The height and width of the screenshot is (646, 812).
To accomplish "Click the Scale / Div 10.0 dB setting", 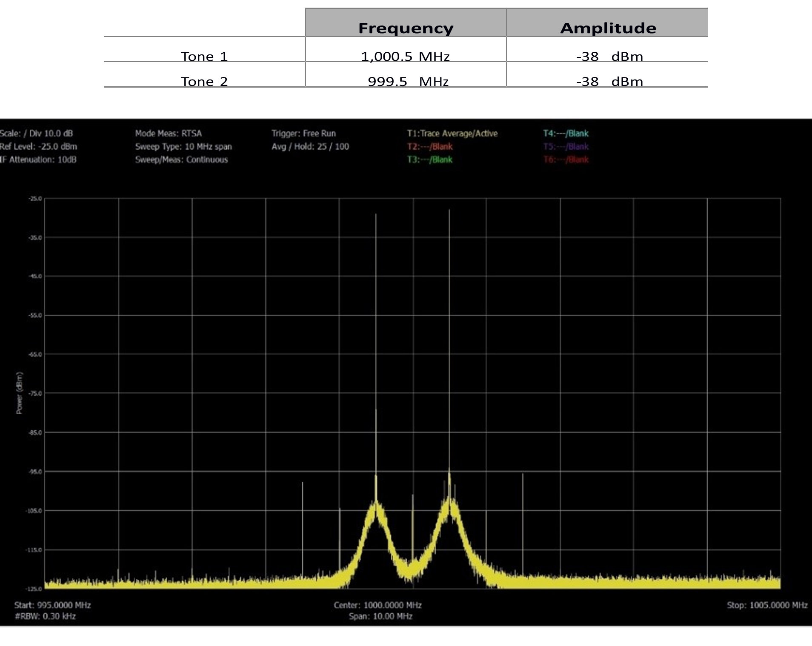I will 37,133.
